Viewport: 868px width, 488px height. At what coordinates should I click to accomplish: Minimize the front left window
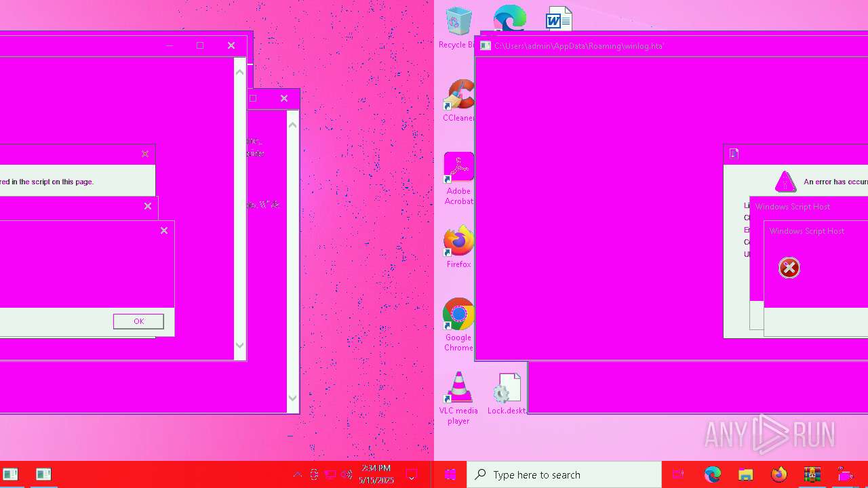170,45
